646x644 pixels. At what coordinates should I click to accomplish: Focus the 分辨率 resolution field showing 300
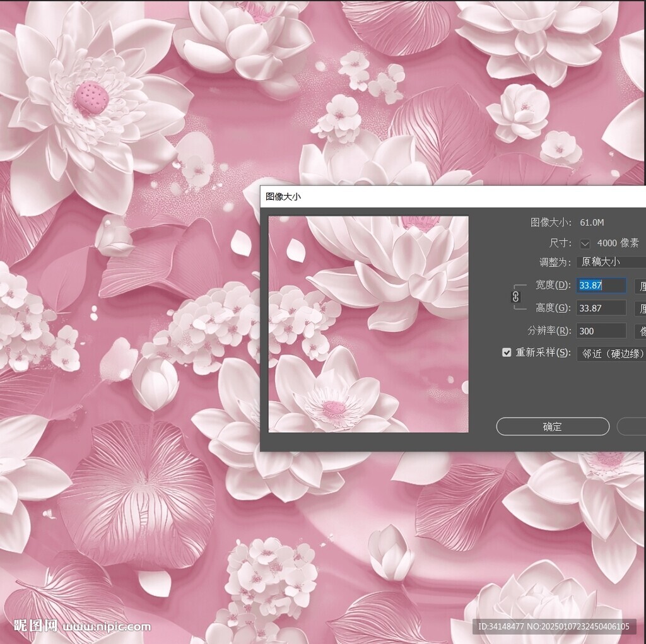click(x=601, y=331)
